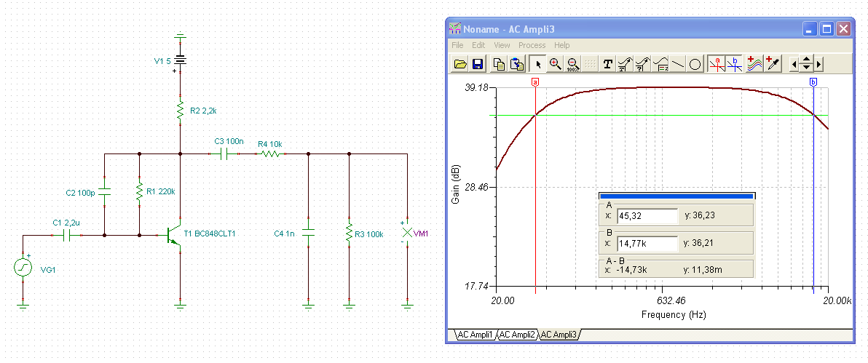Toggle cursor a in toolbar
Image resolution: width=868 pixels, height=363 pixels.
click(x=717, y=65)
